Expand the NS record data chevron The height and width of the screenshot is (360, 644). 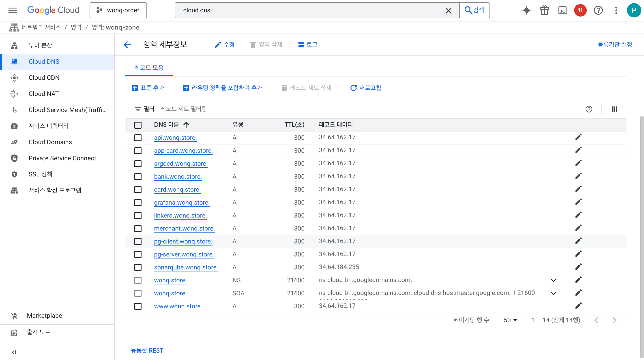point(554,280)
